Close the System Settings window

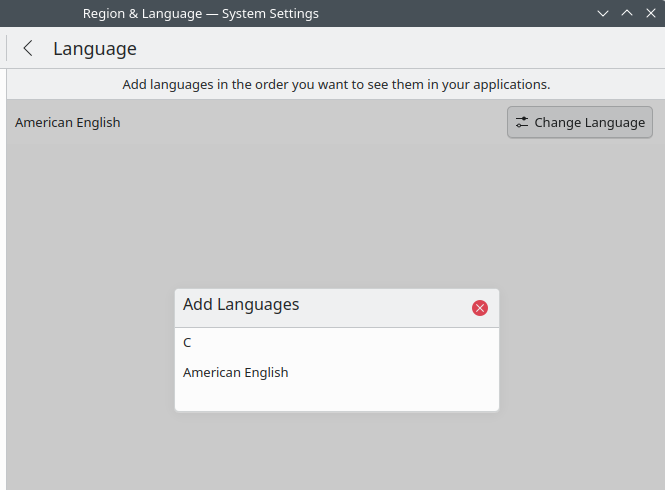tap(649, 14)
